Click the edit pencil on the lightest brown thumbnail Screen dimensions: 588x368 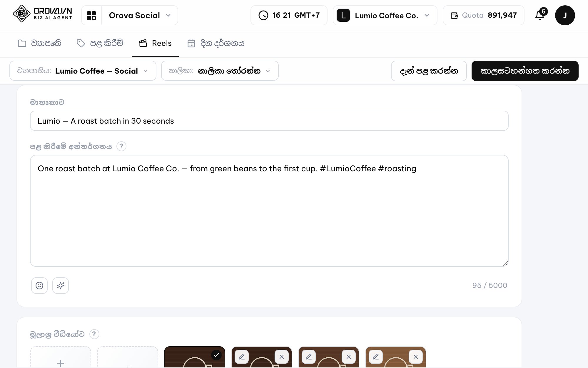[x=376, y=357]
